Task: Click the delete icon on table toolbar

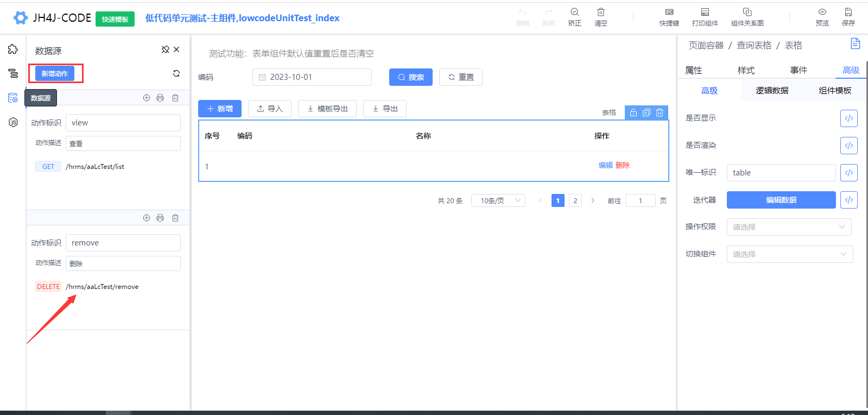Action: (660, 112)
